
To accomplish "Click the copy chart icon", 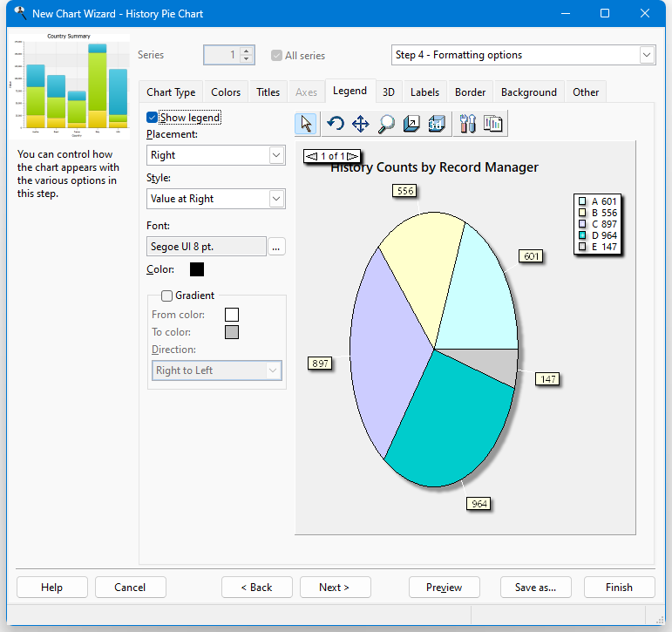I will tap(493, 124).
